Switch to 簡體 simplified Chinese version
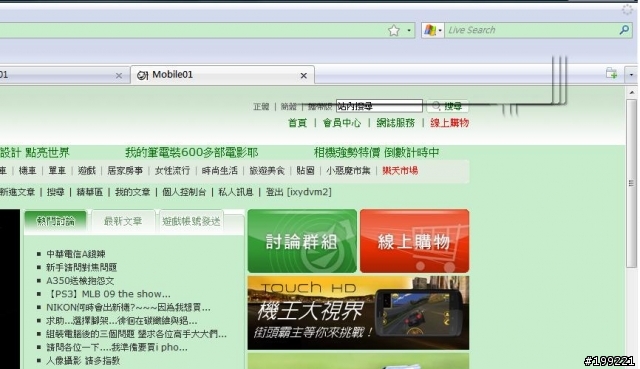The image size is (640, 369). pos(289,107)
